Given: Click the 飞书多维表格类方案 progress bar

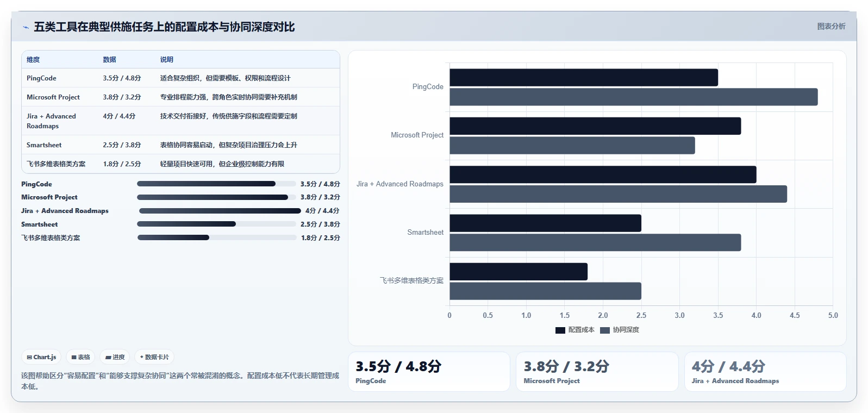Looking at the screenshot, I should pos(217,237).
